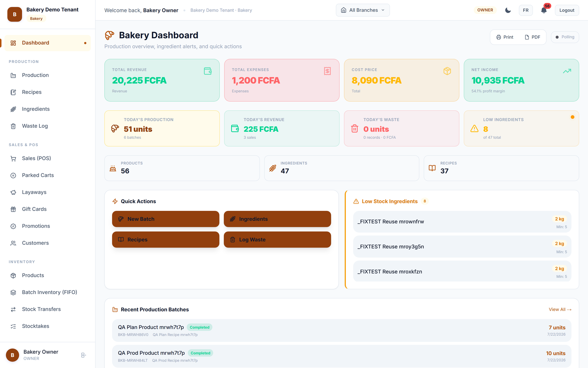Open Dashboard in the sidebar
Viewport: 588px width, 368px height.
point(48,43)
